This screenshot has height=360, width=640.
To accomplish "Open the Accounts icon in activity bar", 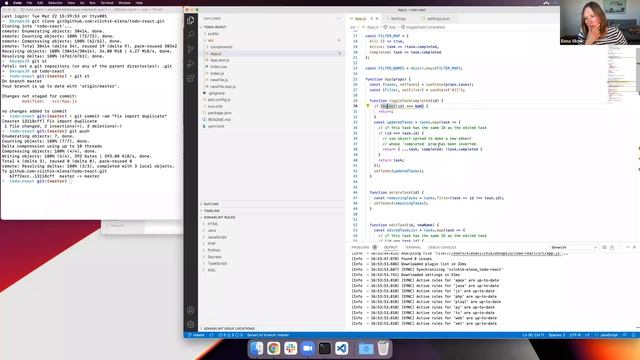I will [x=191, y=310].
